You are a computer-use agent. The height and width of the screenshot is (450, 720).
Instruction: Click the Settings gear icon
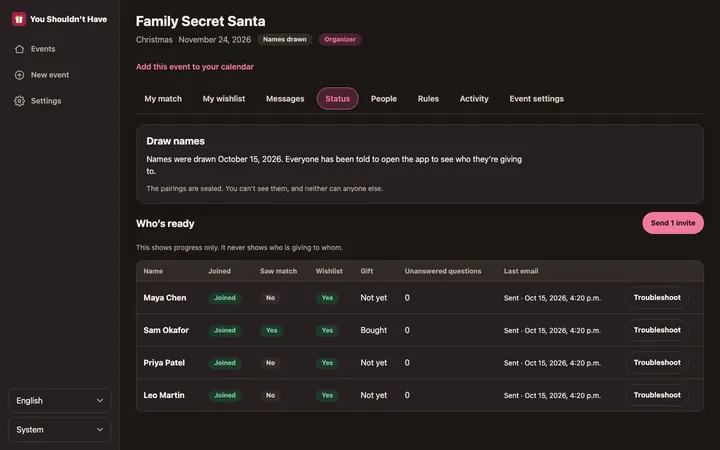[x=19, y=101]
